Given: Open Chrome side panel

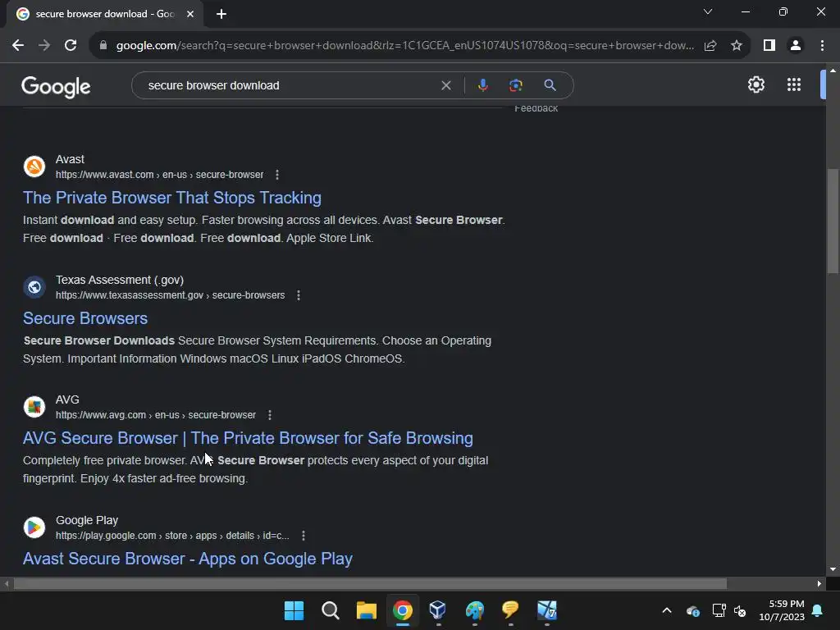Looking at the screenshot, I should pos(769,46).
